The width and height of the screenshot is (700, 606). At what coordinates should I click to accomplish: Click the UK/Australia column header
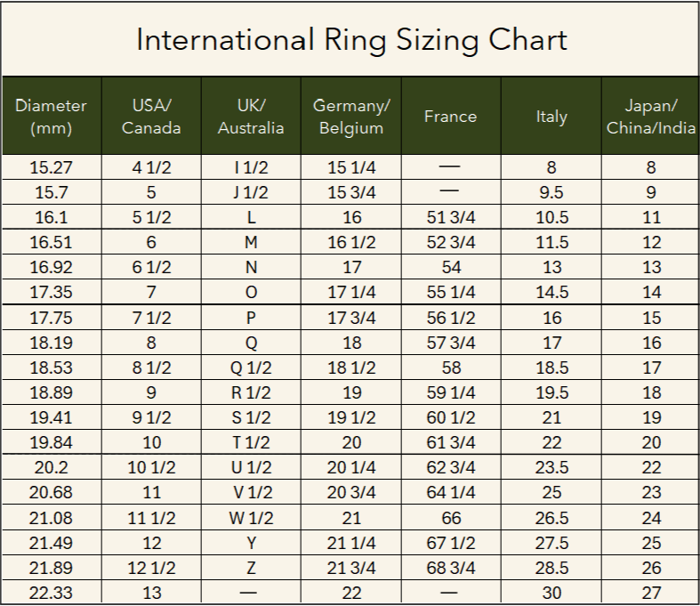tap(251, 117)
